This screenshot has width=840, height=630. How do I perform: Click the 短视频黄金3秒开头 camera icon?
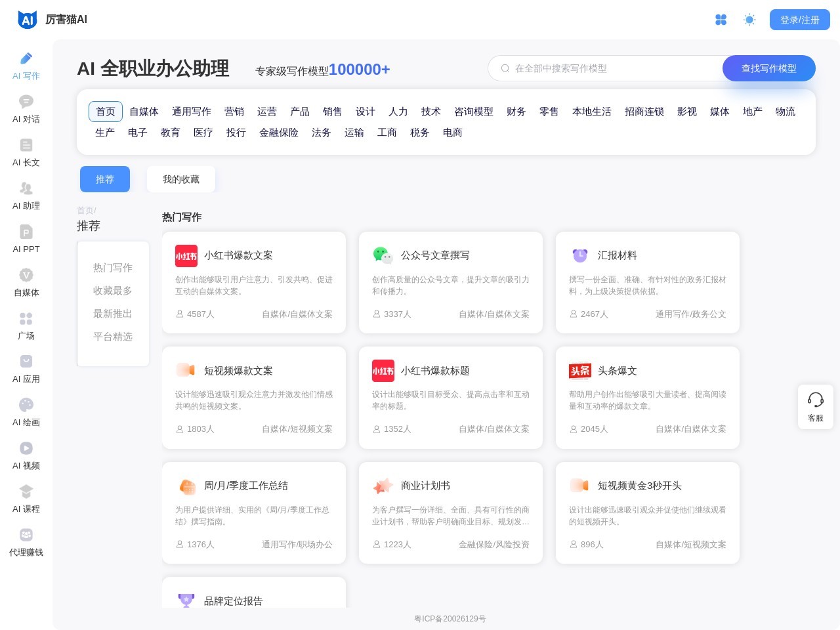(580, 486)
